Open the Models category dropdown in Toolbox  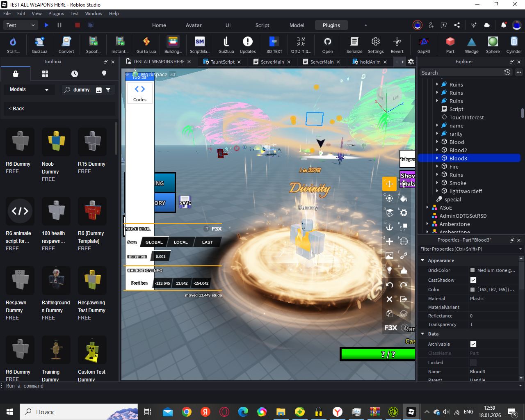(29, 89)
